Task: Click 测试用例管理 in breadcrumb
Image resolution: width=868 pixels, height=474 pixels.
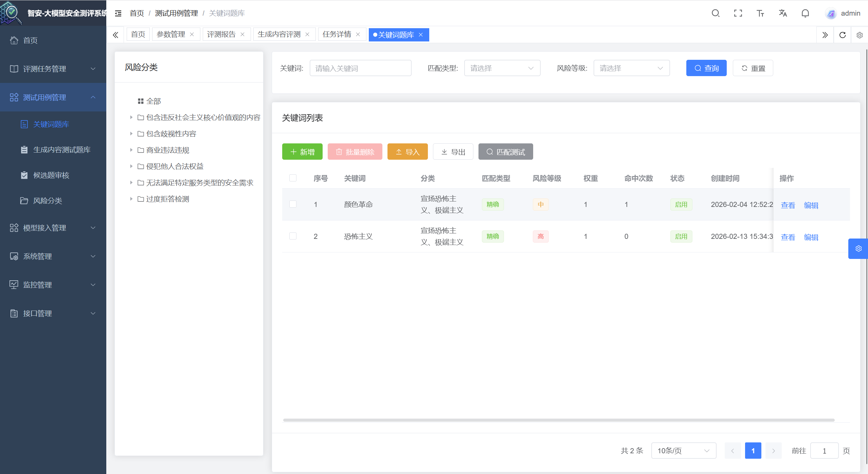Action: (x=176, y=13)
